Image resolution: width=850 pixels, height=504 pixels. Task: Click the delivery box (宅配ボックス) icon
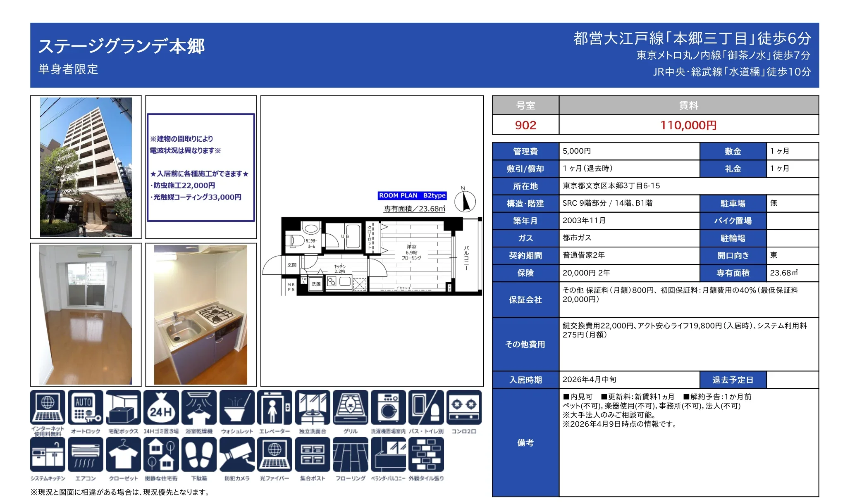click(123, 407)
